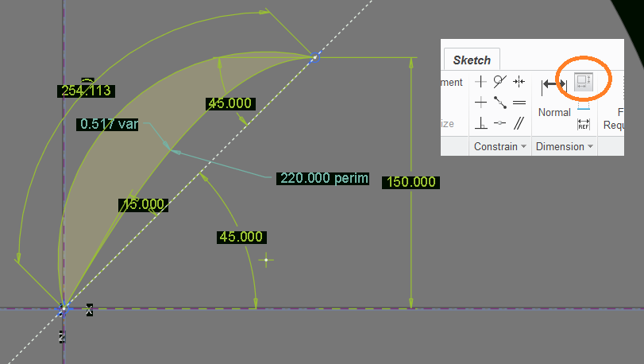This screenshot has width=644, height=364.
Task: Select the 150.000 vertical dimension
Action: [411, 182]
